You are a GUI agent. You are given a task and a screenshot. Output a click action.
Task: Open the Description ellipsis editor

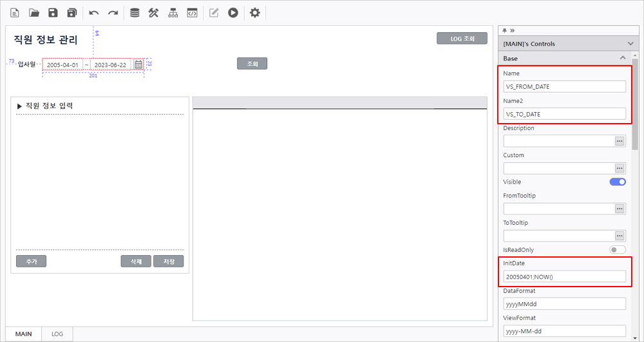pos(620,141)
